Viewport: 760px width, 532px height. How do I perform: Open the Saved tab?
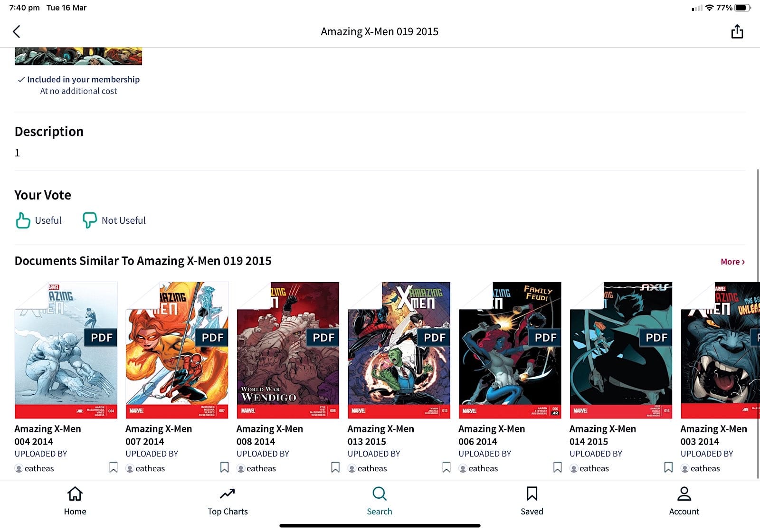click(532, 501)
